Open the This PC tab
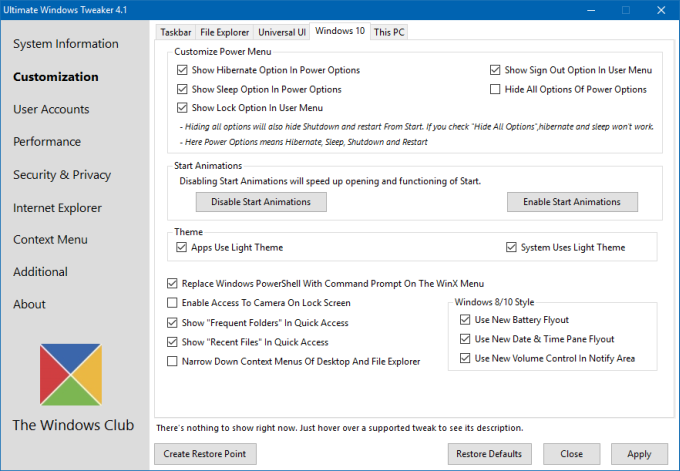The width and height of the screenshot is (680, 471). (x=389, y=32)
